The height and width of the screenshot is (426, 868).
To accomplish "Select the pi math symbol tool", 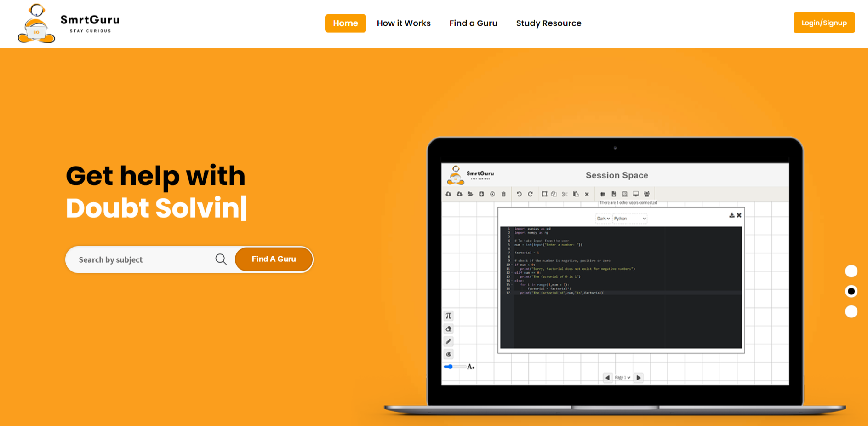I will click(449, 316).
